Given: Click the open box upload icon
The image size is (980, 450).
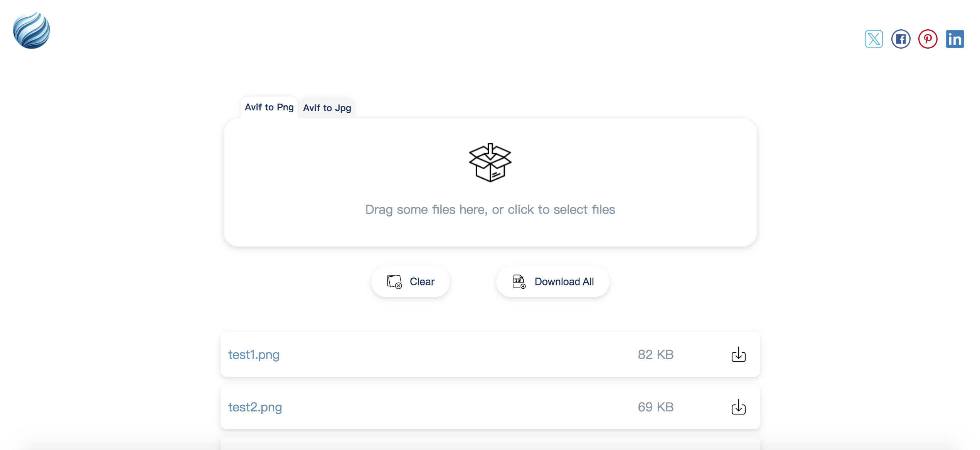Looking at the screenshot, I should click(490, 162).
